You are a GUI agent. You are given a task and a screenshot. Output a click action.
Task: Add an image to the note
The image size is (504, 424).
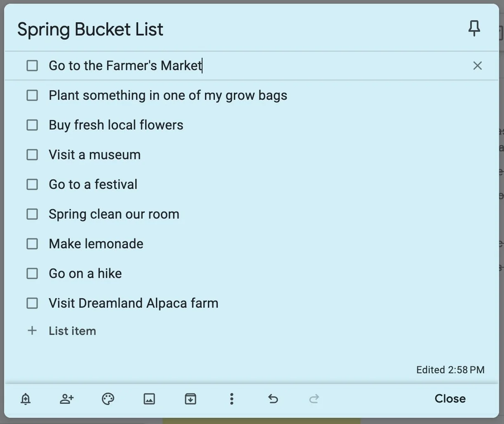tap(149, 399)
